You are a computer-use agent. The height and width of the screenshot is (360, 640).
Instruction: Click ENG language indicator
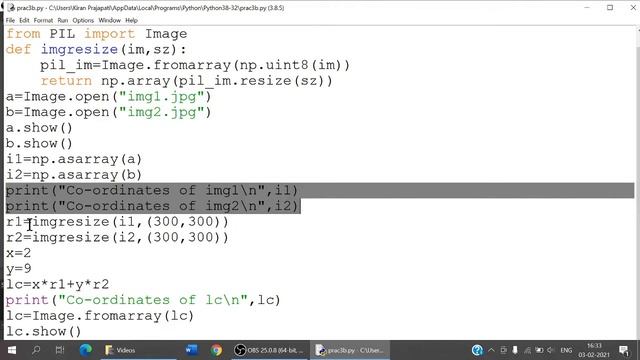pyautogui.click(x=566, y=350)
